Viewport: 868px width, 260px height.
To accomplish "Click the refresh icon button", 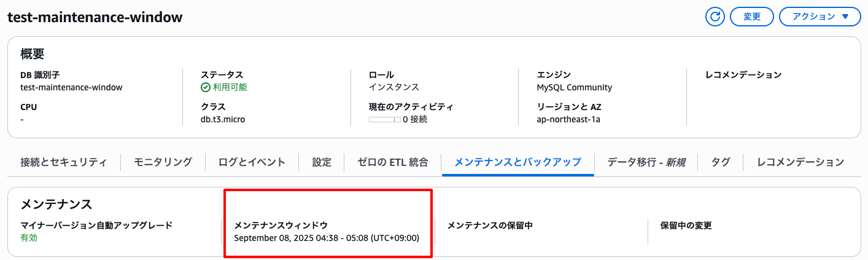I will click(715, 17).
